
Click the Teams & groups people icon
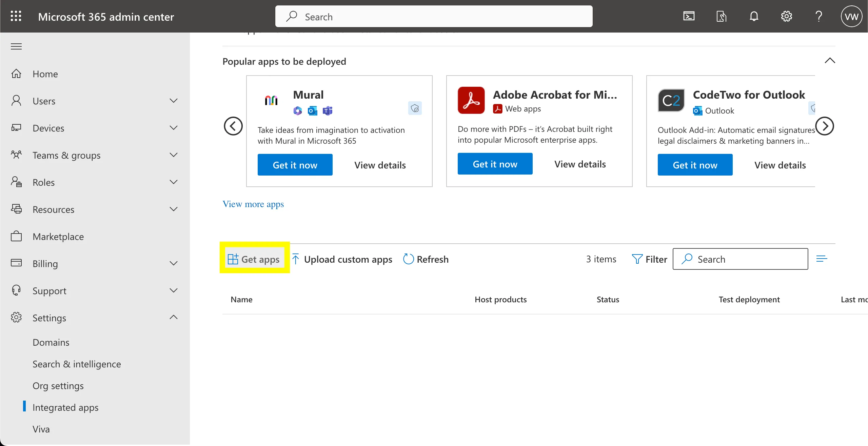pos(16,155)
